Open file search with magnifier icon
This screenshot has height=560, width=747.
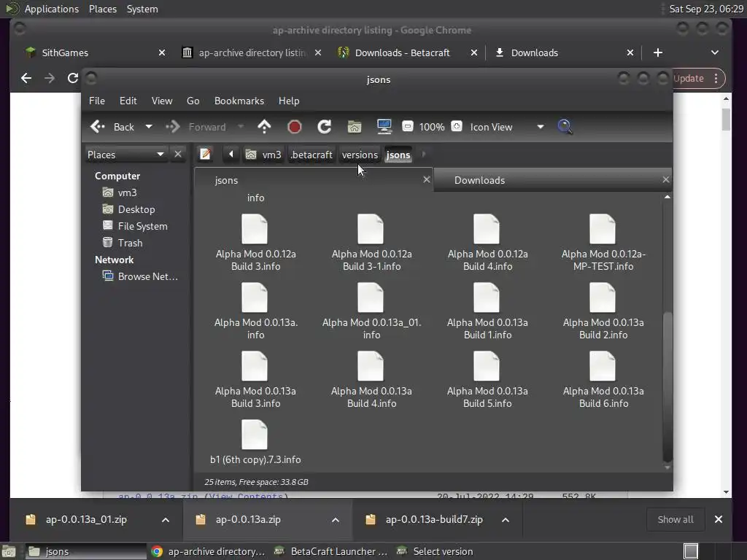(x=565, y=127)
